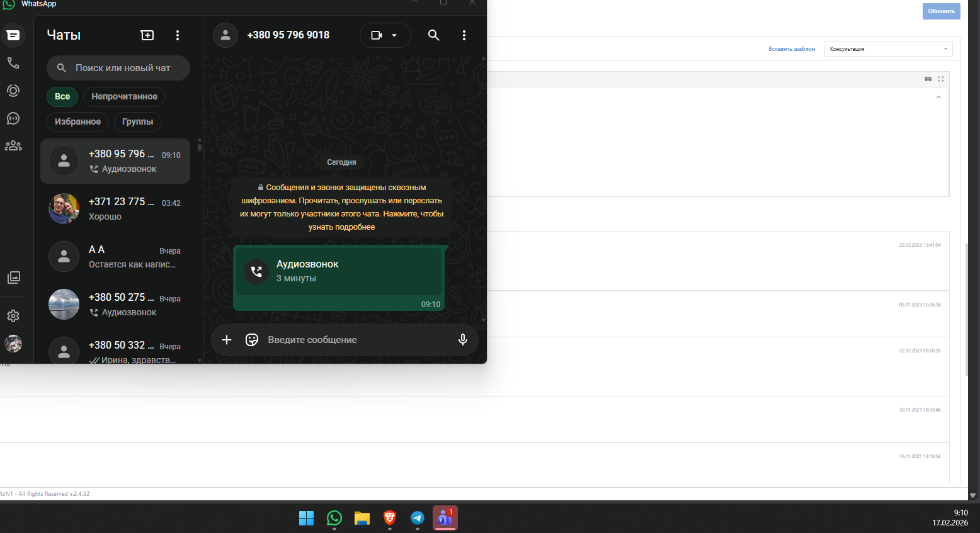Record a voice message with microphone
This screenshot has width=980, height=533.
click(463, 340)
